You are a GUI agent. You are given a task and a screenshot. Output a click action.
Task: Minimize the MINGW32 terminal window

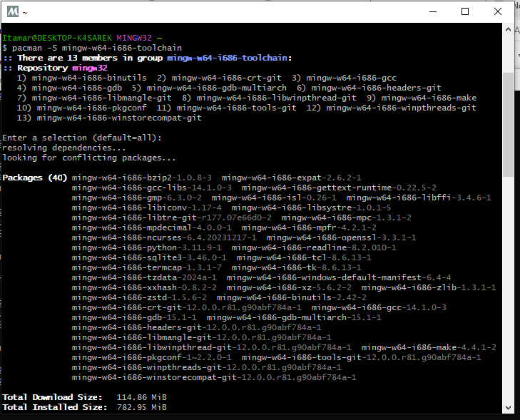click(x=433, y=11)
